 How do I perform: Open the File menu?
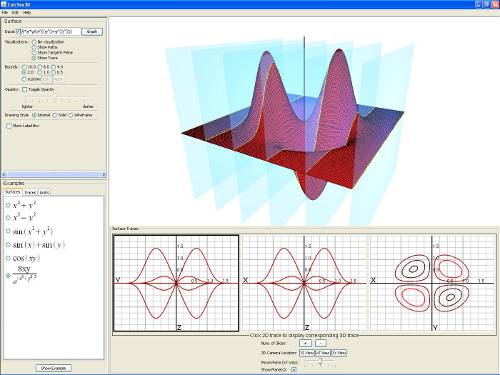tap(5, 12)
